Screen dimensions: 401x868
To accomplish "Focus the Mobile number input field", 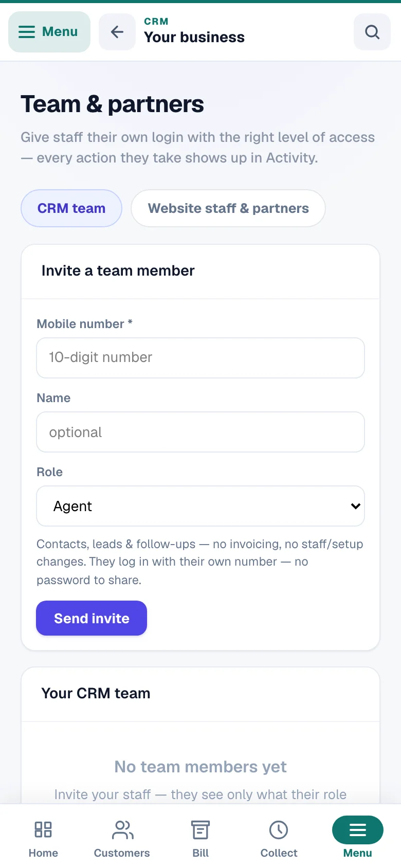I will (x=200, y=358).
